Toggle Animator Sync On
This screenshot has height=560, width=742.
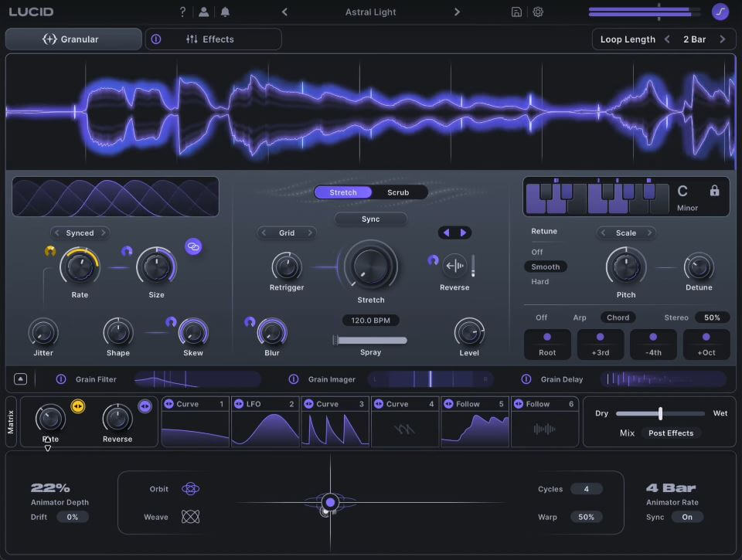coord(687,517)
